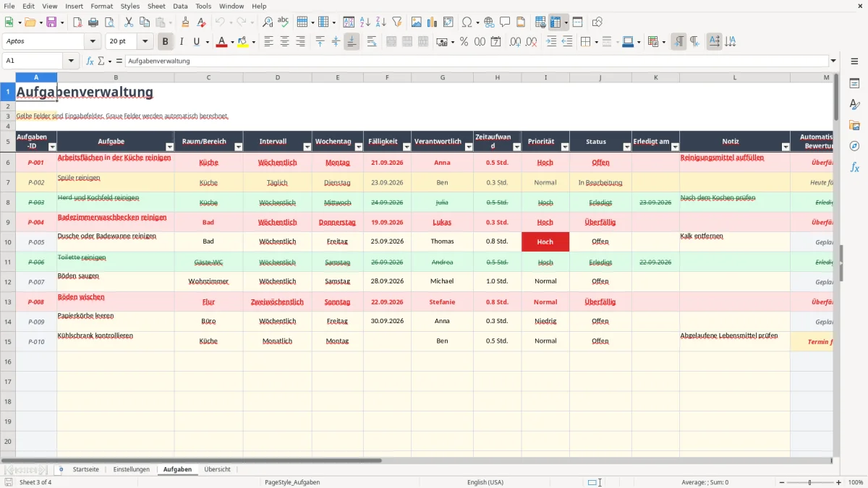Switch to the Startseite sheet tab
Viewport: 868px width, 488px height.
pos(85,469)
